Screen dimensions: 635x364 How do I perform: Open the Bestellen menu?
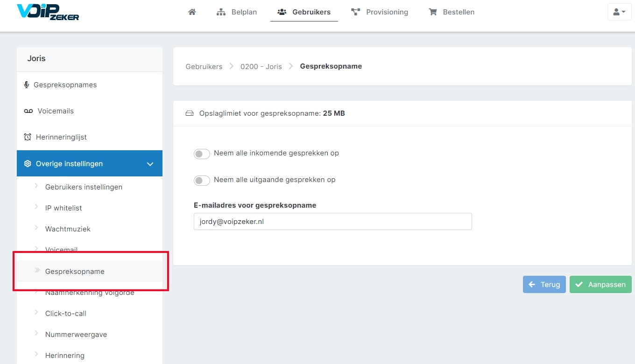point(452,12)
